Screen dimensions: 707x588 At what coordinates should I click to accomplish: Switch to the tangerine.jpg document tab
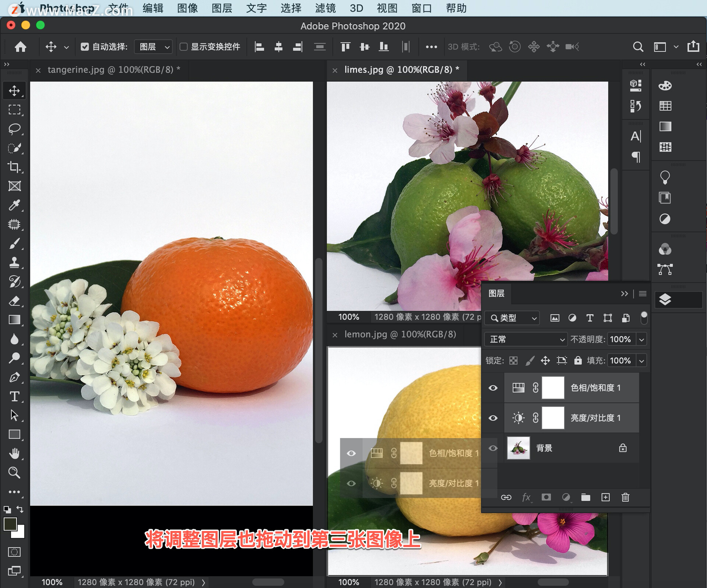tap(110, 70)
